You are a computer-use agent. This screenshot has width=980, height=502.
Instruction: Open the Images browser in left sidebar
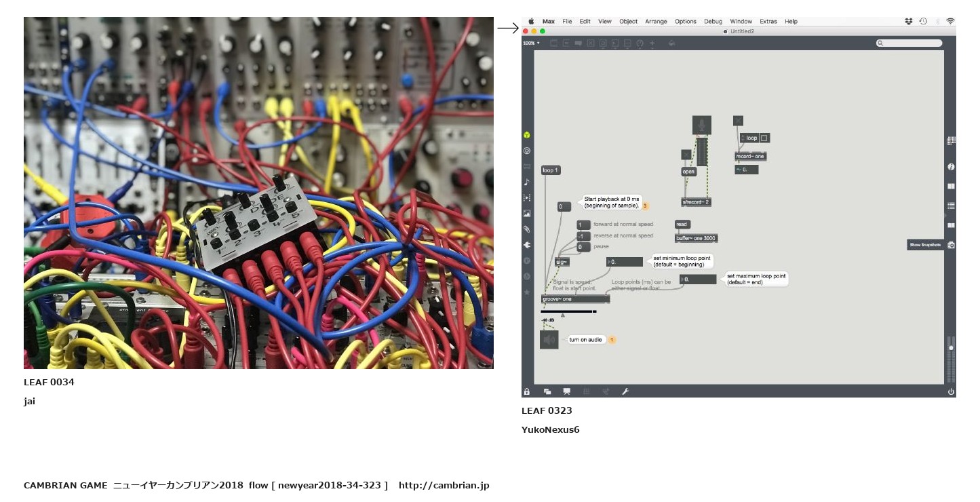pyautogui.click(x=527, y=214)
